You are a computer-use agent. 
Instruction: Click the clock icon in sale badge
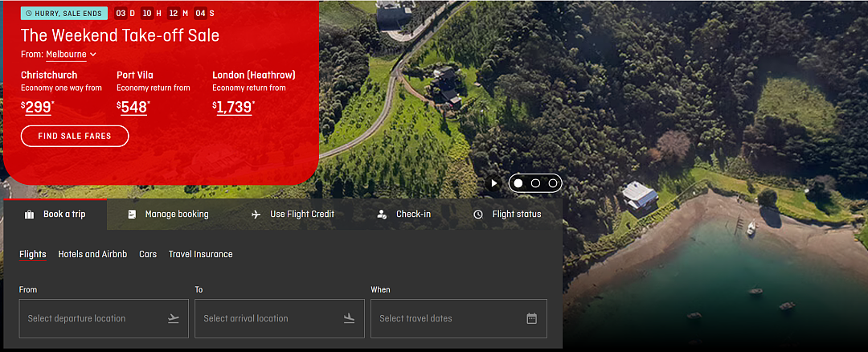29,14
